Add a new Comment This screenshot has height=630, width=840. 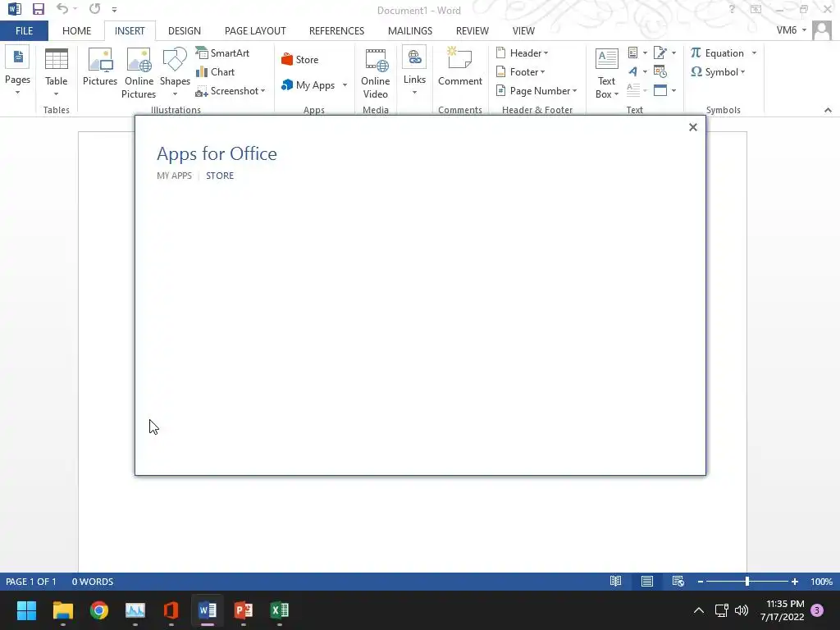[460, 67]
